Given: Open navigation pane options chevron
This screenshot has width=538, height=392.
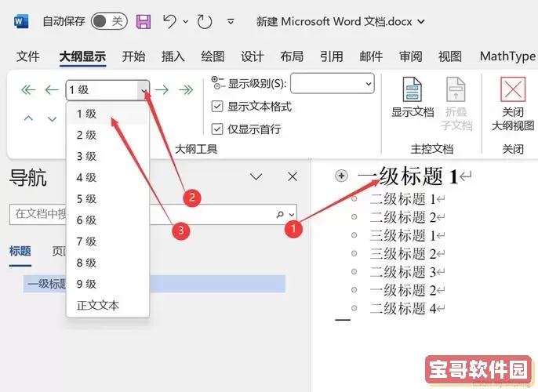Looking at the screenshot, I should click(x=256, y=177).
